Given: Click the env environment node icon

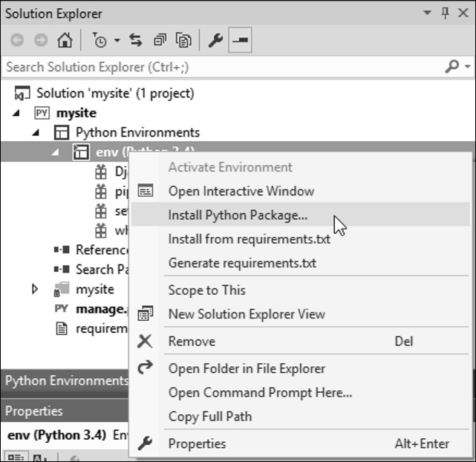Looking at the screenshot, I should (81, 152).
